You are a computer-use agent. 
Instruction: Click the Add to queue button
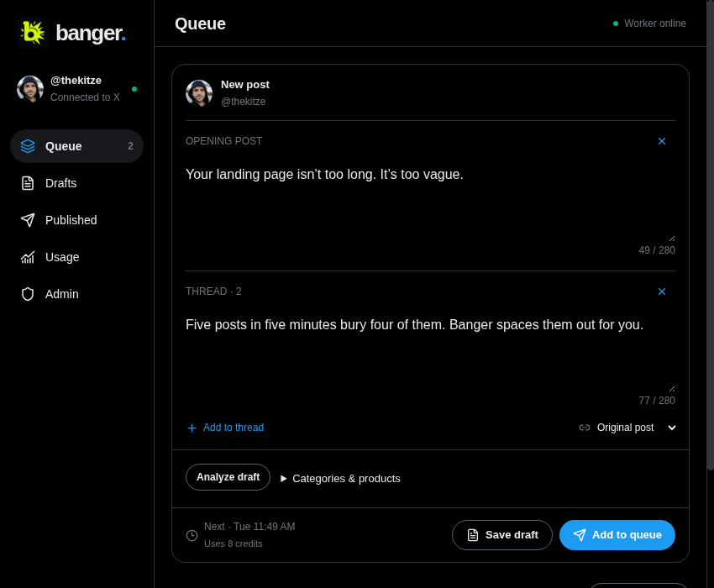pos(617,535)
